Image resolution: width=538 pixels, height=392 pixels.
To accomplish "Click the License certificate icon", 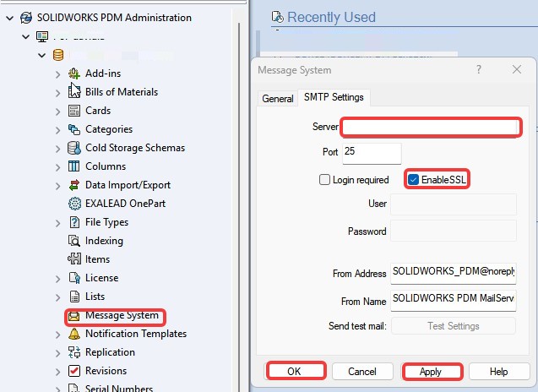I will tap(74, 278).
